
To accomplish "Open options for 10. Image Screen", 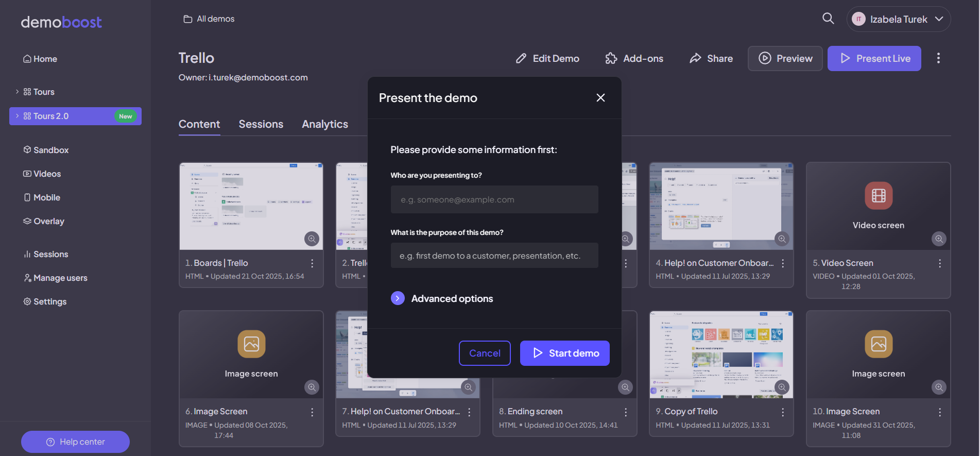I will 940,412.
